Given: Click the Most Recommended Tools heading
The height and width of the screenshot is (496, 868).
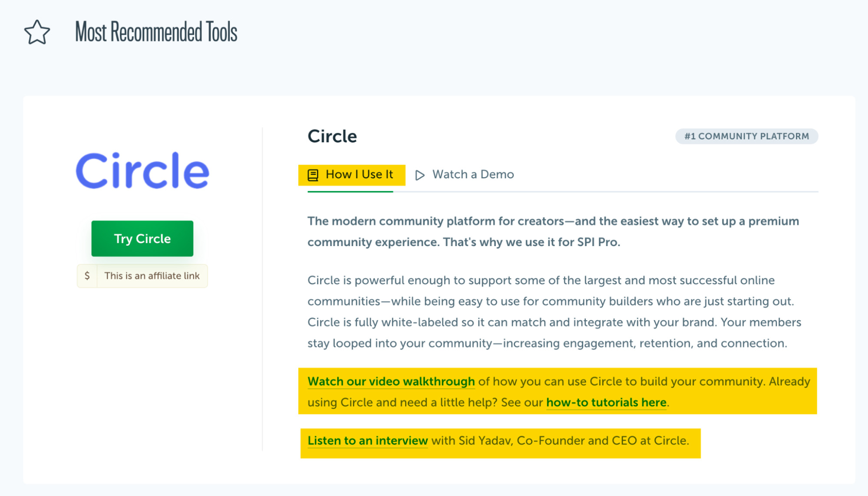Looking at the screenshot, I should coord(155,32).
